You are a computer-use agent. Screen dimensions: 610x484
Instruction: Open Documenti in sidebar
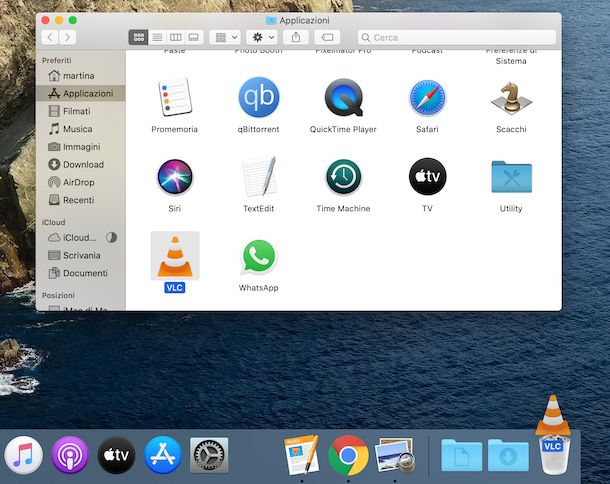(81, 273)
